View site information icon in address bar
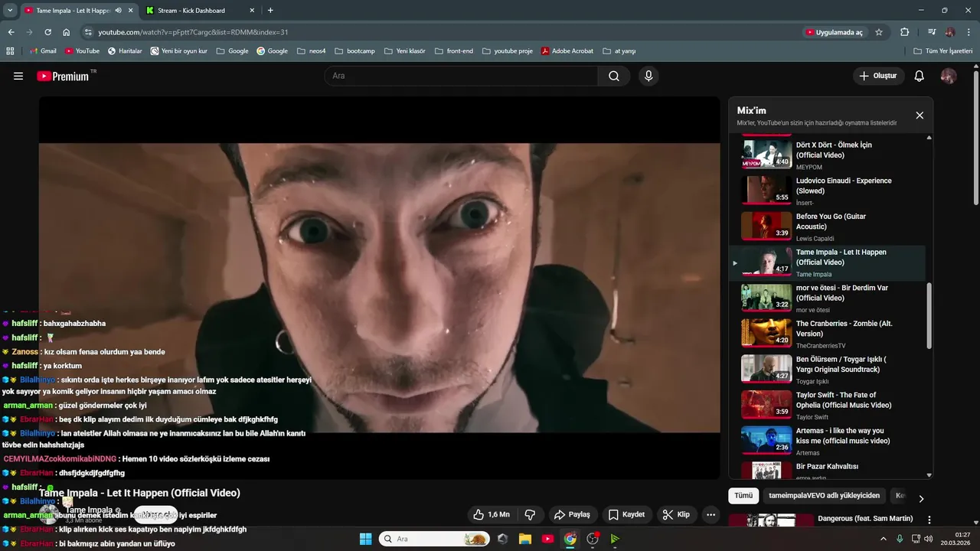 pyautogui.click(x=88, y=32)
